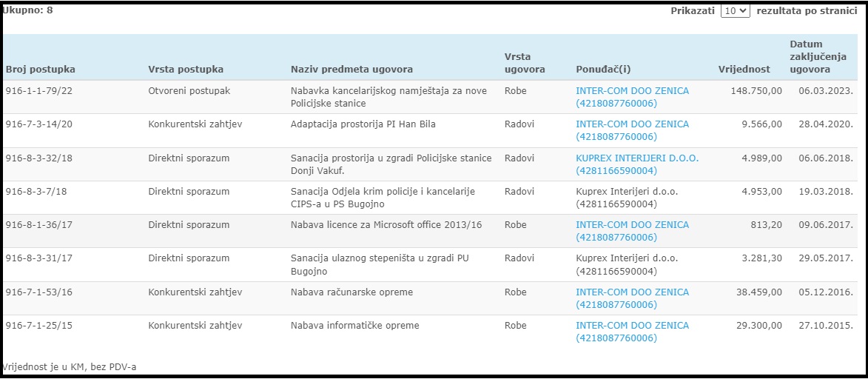Image resolution: width=868 pixels, height=379 pixels.
Task: Click the Nabavka kancelarijskog namještaja contract title
Action: coord(388,97)
